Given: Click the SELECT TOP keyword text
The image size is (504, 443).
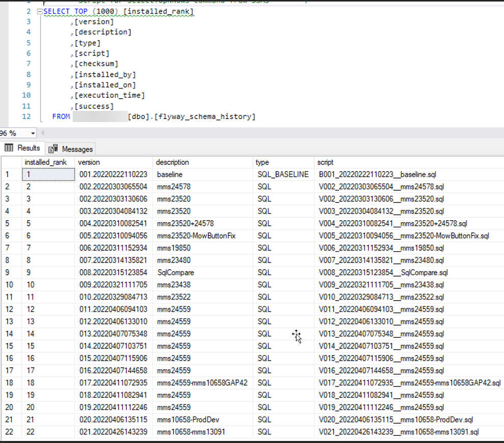Looking at the screenshot, I should coord(62,11).
